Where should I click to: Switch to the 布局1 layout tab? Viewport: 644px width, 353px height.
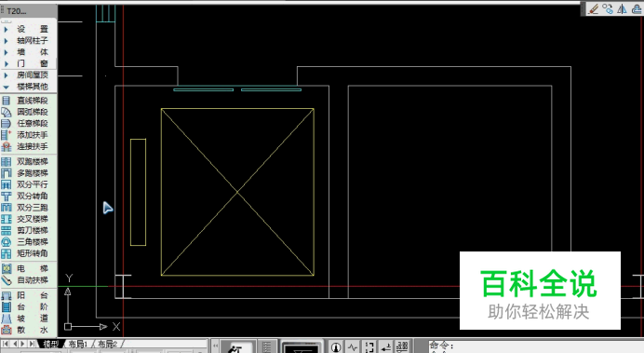[x=78, y=344]
